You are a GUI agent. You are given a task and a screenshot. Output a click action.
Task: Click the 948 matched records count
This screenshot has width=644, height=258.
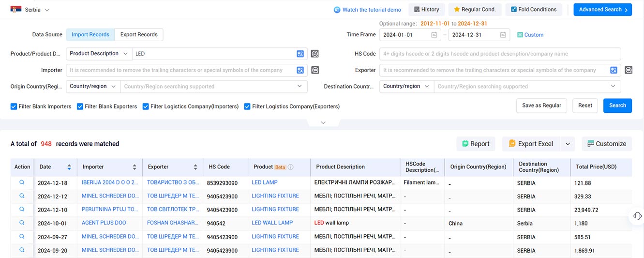[46, 144]
